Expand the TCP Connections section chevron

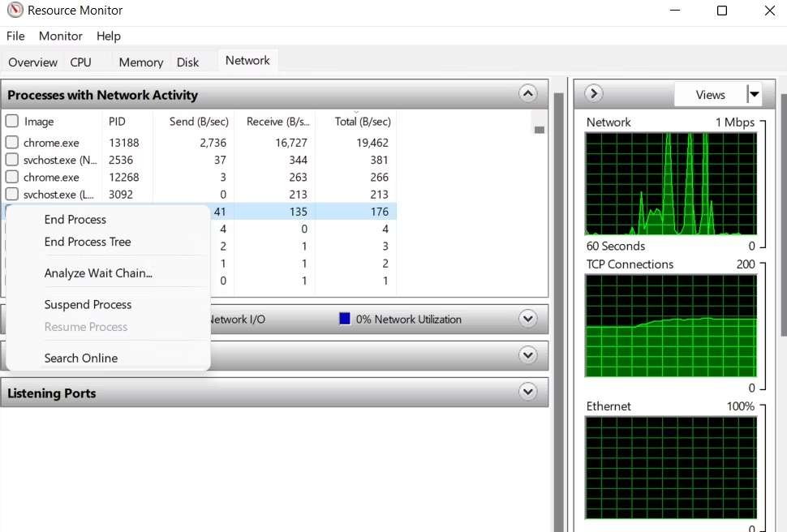[x=528, y=355]
